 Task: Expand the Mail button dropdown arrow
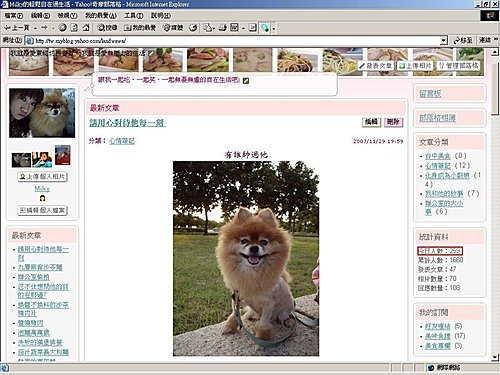[x=214, y=28]
